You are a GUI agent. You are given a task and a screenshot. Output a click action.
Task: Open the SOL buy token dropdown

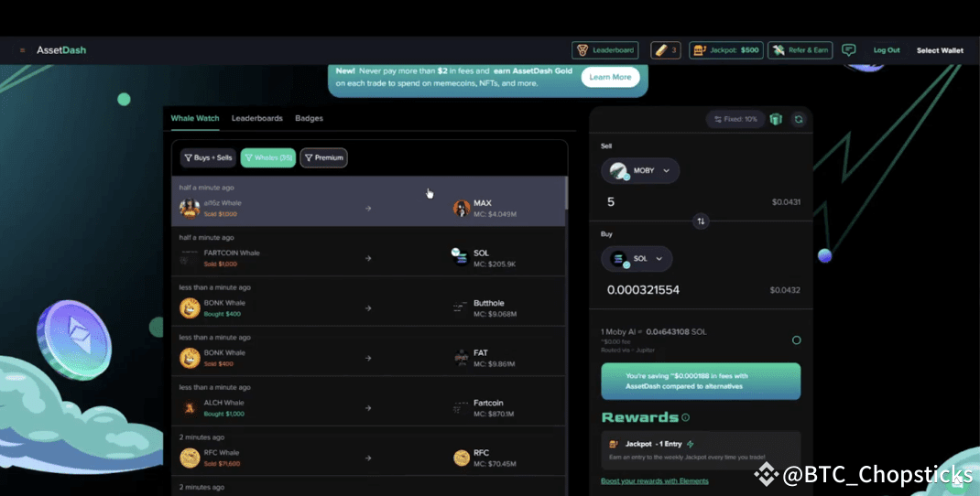pos(637,259)
